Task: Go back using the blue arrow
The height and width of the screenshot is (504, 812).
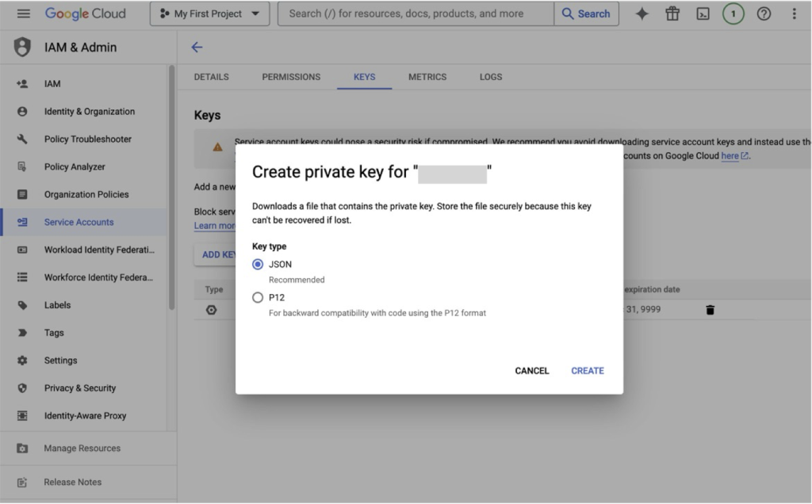Action: point(197,48)
